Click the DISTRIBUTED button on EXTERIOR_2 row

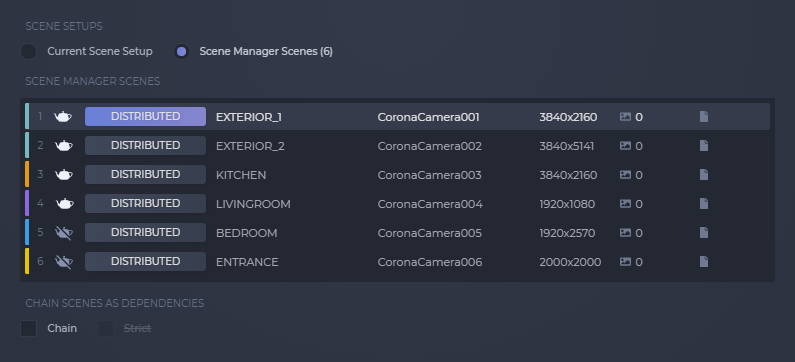click(146, 146)
